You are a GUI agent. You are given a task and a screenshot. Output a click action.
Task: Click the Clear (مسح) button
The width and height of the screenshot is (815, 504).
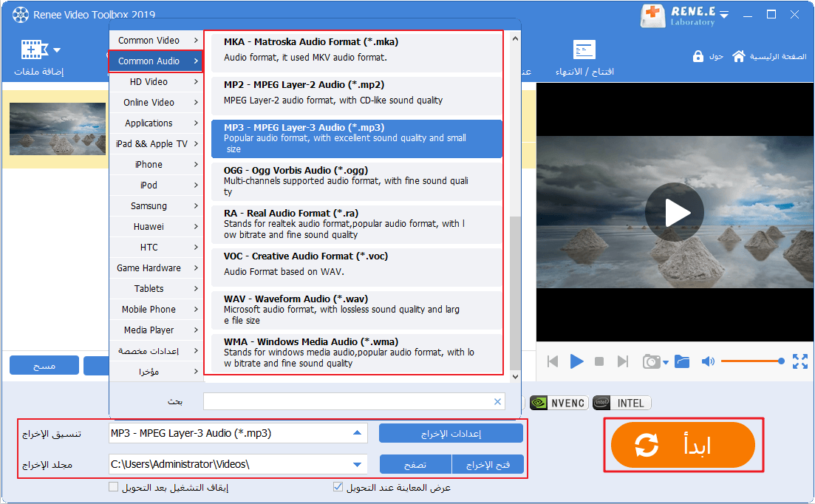coord(44,365)
